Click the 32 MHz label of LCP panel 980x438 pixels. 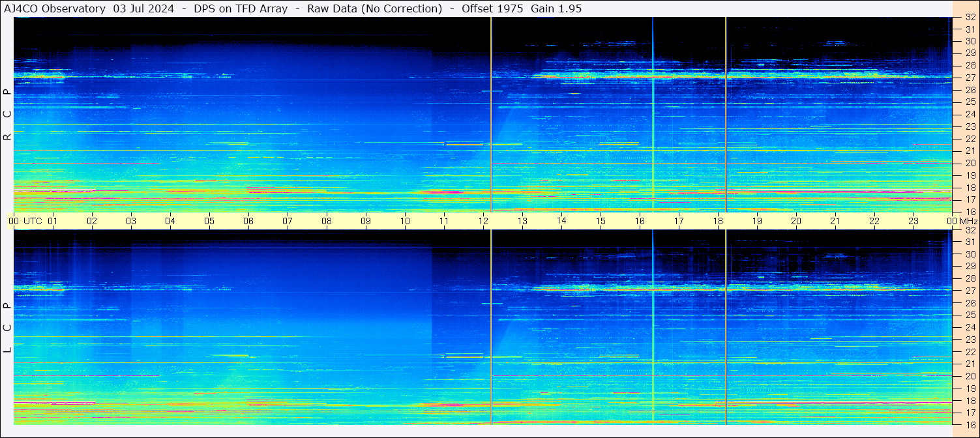coord(970,230)
